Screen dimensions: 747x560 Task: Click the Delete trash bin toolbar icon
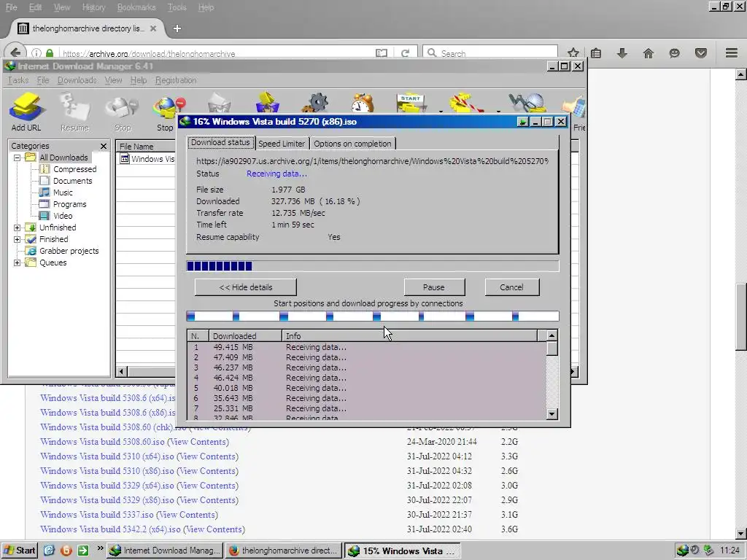pos(219,102)
